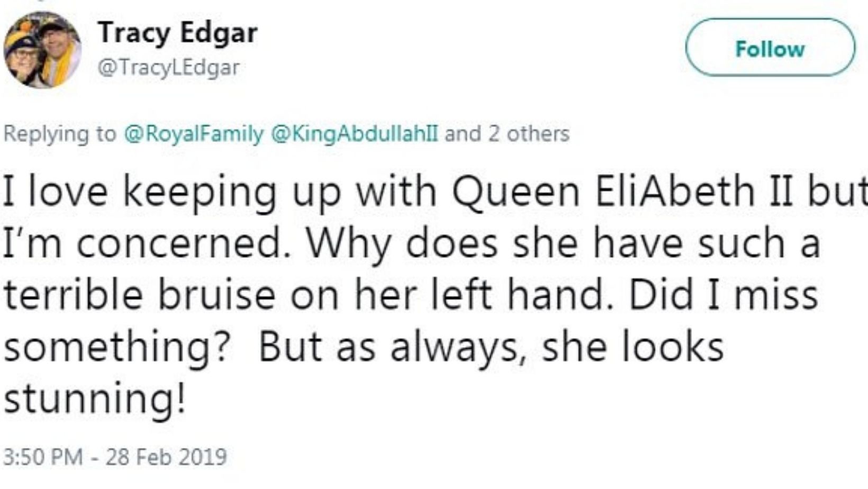The width and height of the screenshot is (868, 489).
Task: Click the 3:50 PM - 28 Feb 2019 timestamp
Action: (x=115, y=457)
